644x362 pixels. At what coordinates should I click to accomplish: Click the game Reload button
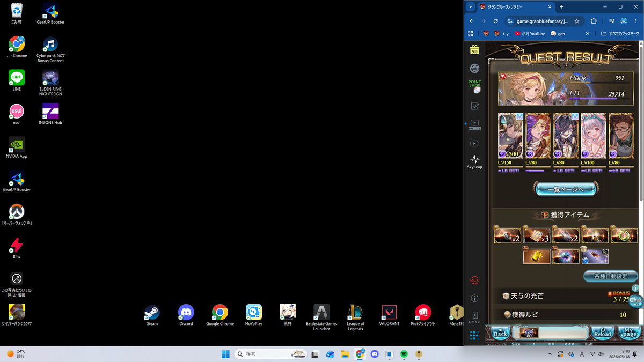[603, 333]
